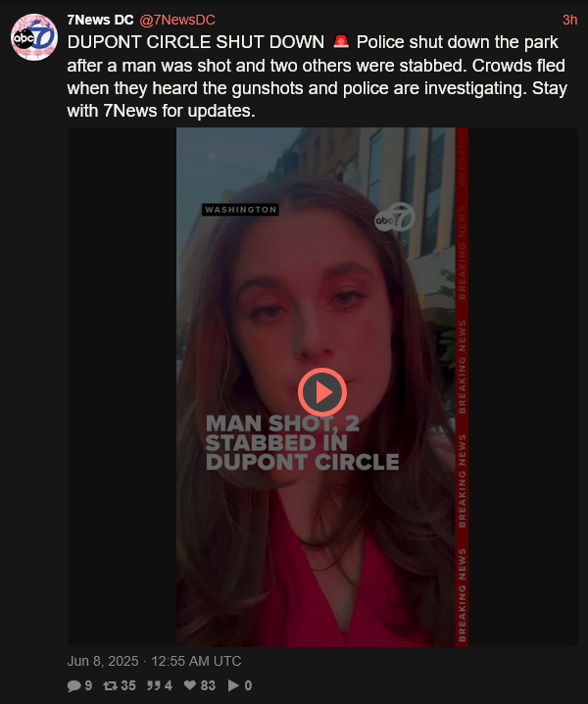Like the post with the heart icon
The width and height of the screenshot is (588, 704).
pyautogui.click(x=190, y=685)
